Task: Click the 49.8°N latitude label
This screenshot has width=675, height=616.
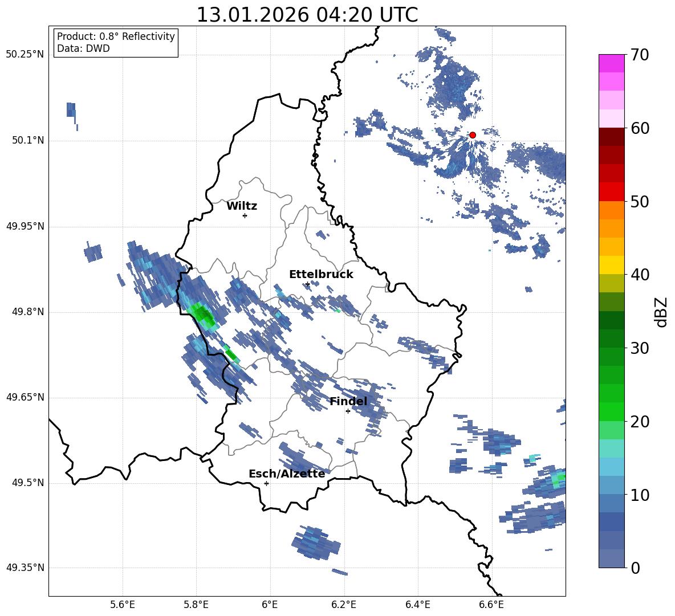Action: pos(28,312)
